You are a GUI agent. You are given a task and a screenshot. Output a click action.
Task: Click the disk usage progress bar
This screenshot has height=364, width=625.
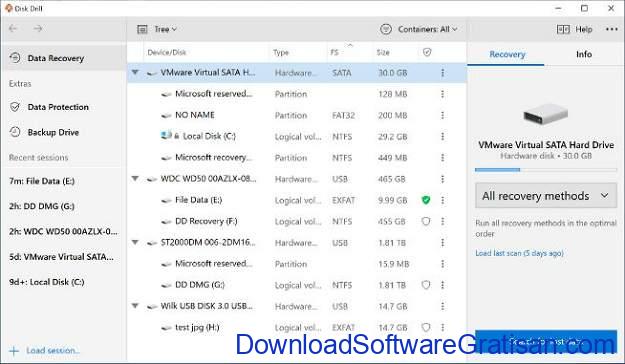(x=546, y=170)
